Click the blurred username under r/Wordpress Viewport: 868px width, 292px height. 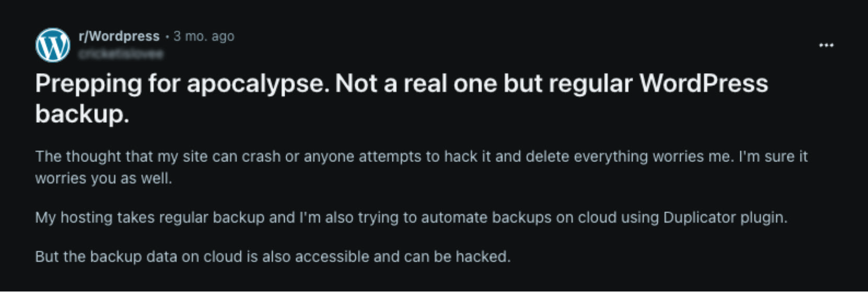pos(121,54)
